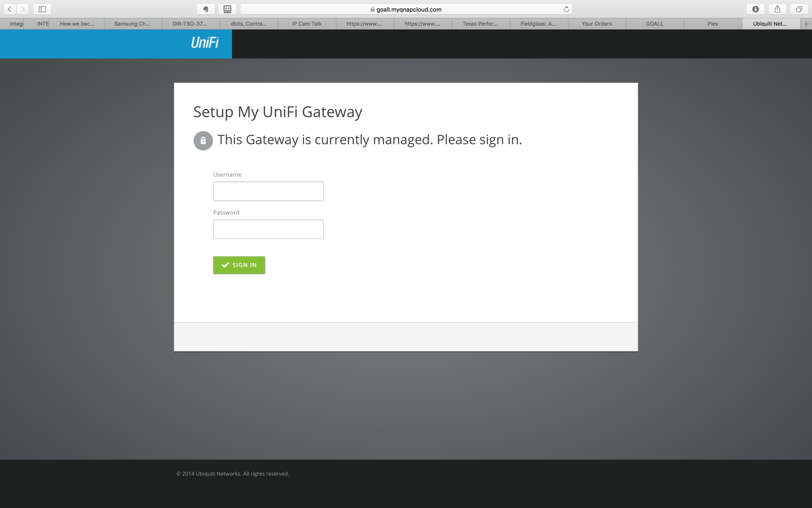Click the green SIGN IN button
This screenshot has width=812, height=508.
click(x=239, y=265)
